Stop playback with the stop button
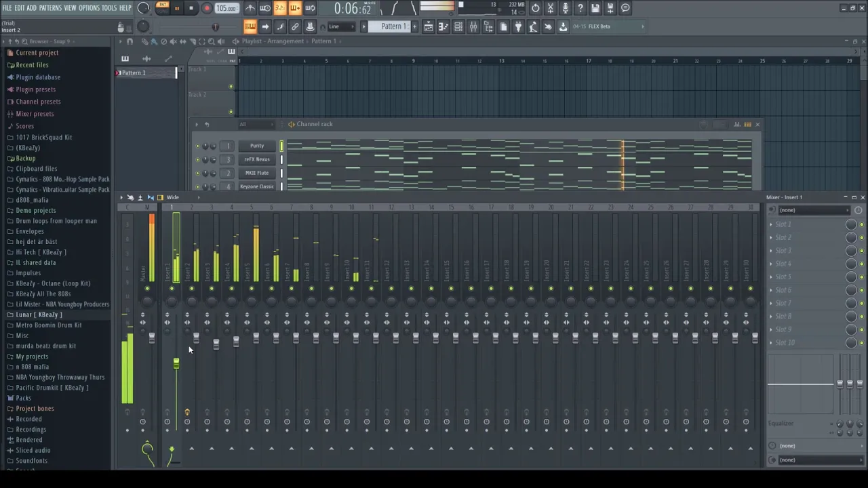The height and width of the screenshot is (488, 868). tap(192, 8)
